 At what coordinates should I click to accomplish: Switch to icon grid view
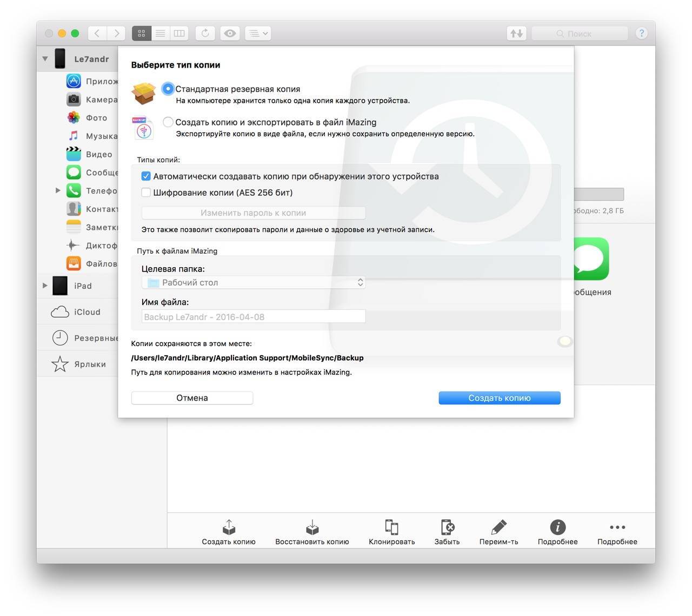142,33
